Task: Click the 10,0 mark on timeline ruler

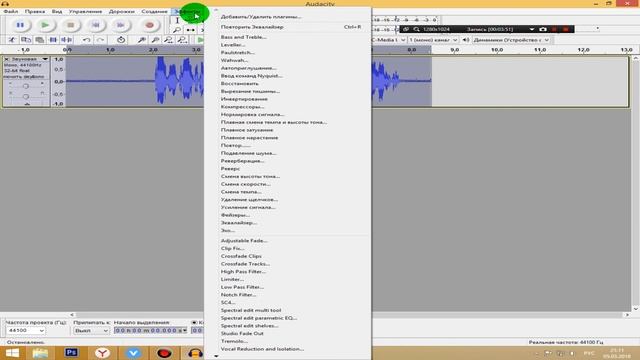Action: point(497,50)
